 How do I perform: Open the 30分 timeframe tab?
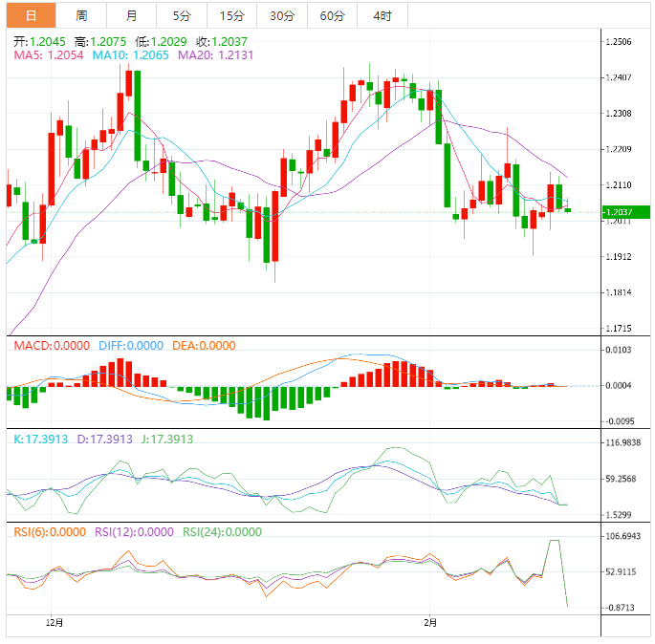pyautogui.click(x=282, y=15)
